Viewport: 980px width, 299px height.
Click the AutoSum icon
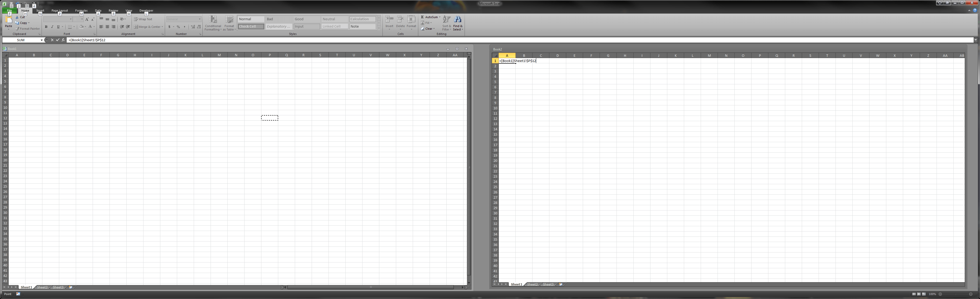tap(423, 17)
